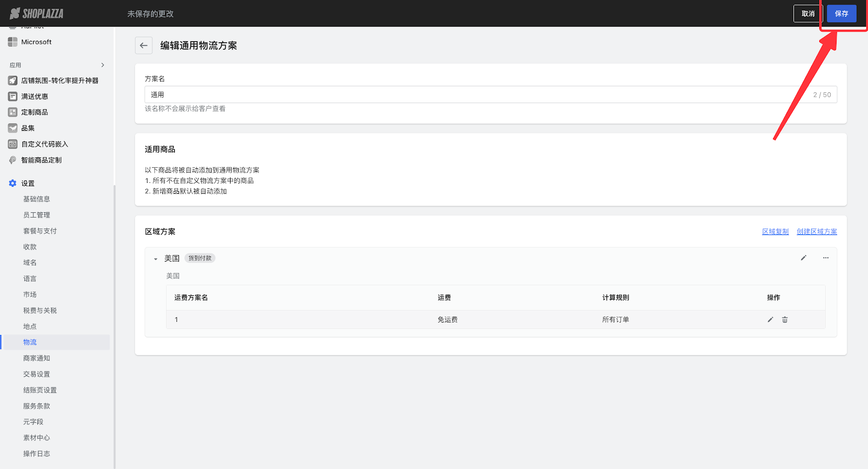Open Microsoft channel in sidebar
Image resolution: width=868 pixels, height=469 pixels.
pyautogui.click(x=36, y=42)
